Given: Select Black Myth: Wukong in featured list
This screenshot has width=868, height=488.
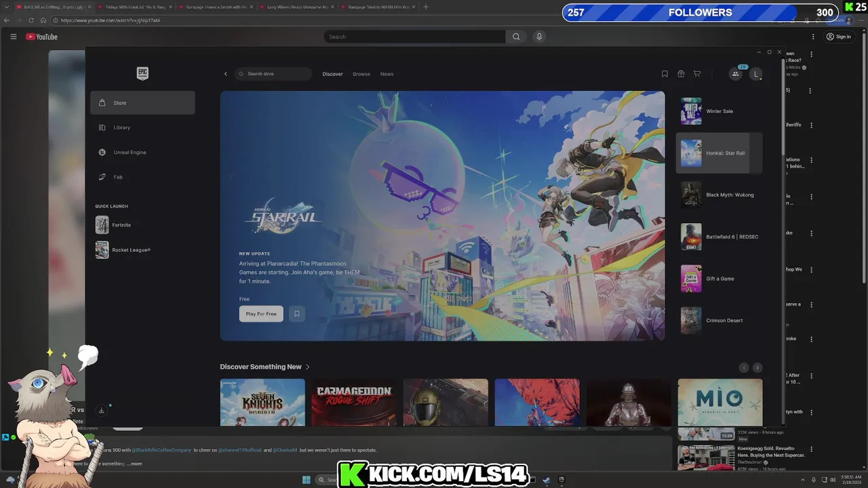Looking at the screenshot, I should click(719, 195).
